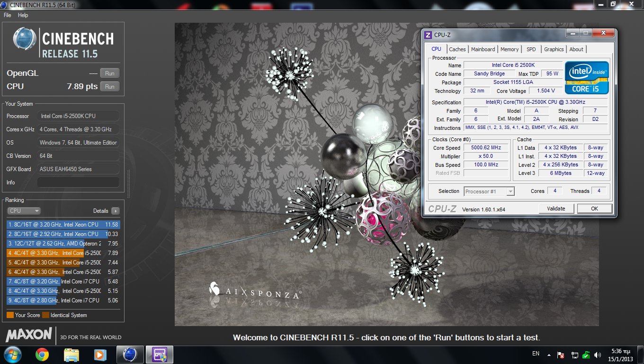Open the File menu in Cinebench

[x=7, y=15]
